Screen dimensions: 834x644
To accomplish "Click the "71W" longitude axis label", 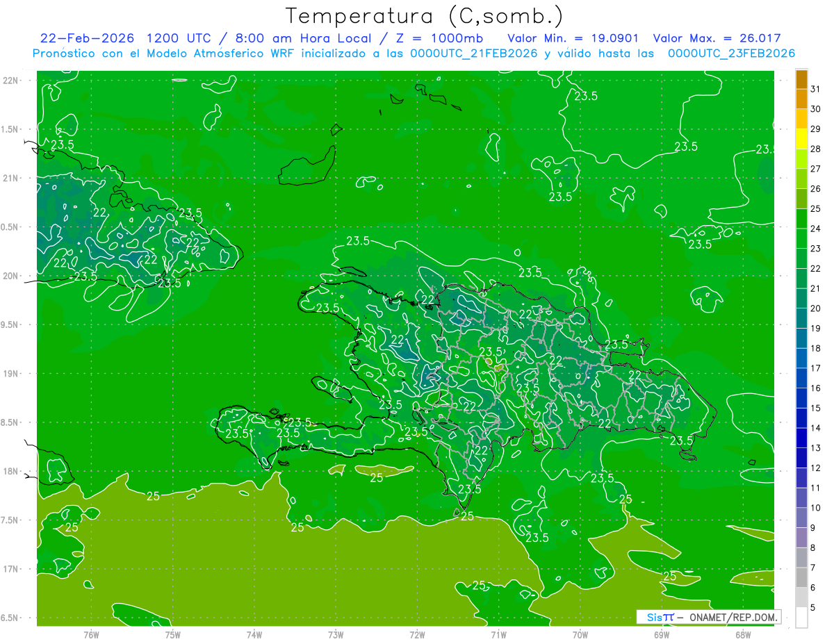I will (x=498, y=635).
